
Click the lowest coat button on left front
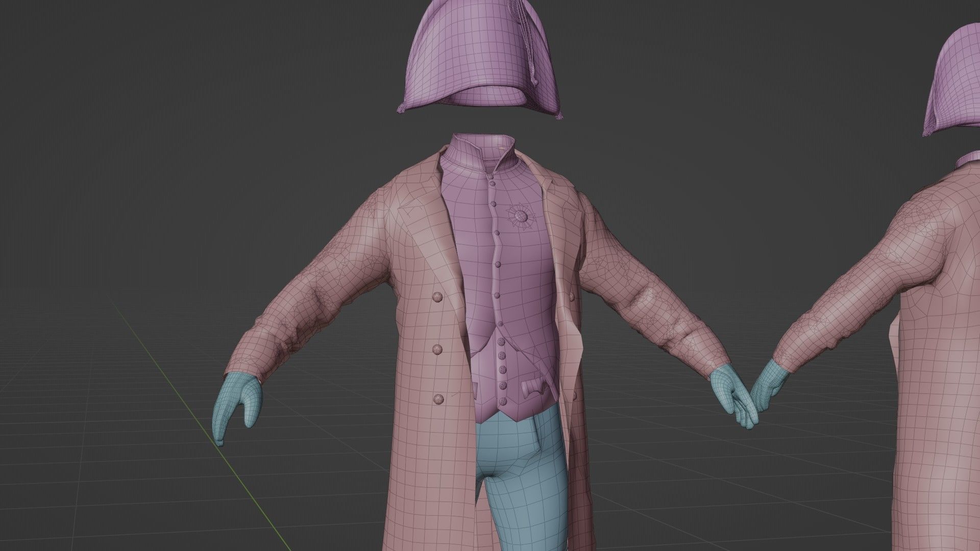click(x=438, y=400)
